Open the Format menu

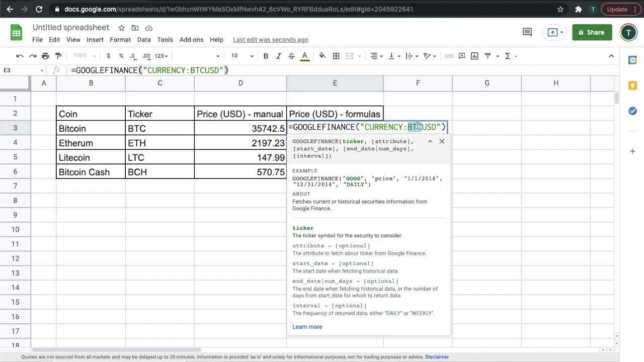pos(120,40)
